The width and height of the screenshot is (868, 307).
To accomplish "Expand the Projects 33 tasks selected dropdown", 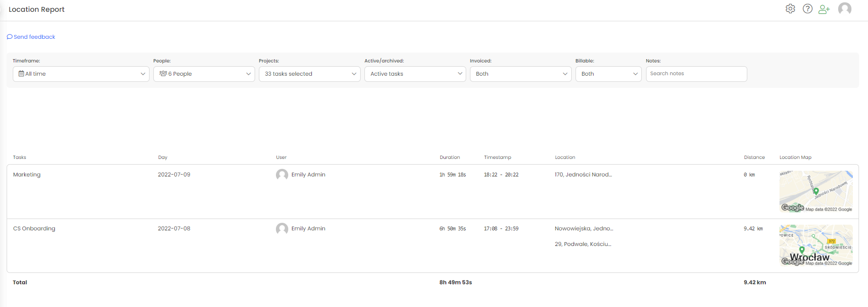I will (x=310, y=74).
